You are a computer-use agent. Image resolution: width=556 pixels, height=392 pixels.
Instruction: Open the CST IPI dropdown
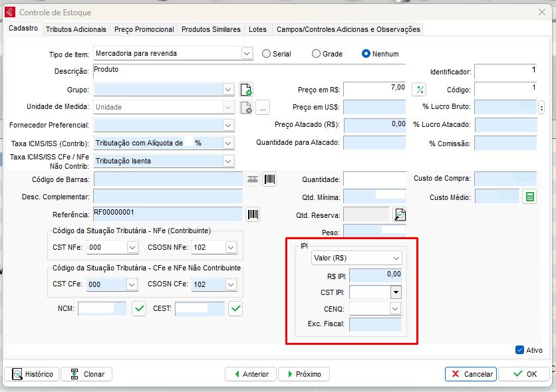coord(396,292)
